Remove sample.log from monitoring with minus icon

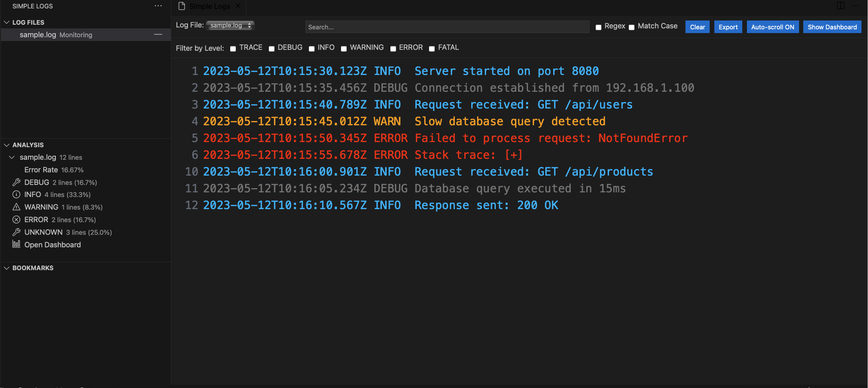[x=158, y=34]
